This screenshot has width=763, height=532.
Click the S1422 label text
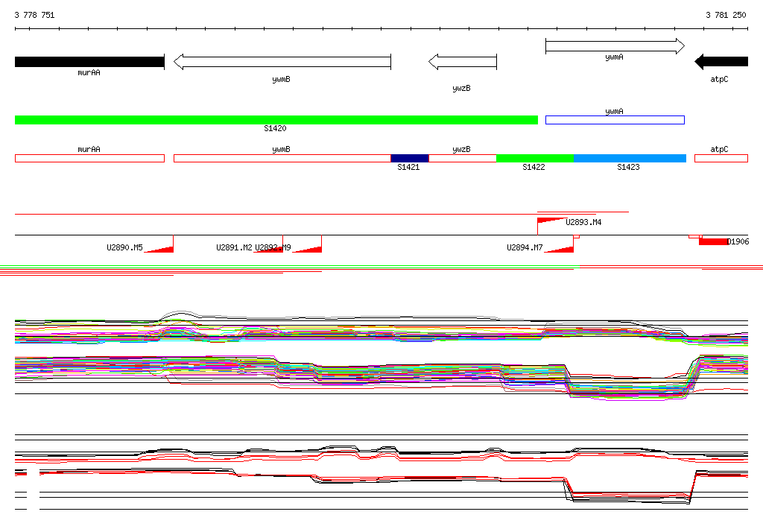[x=534, y=167]
